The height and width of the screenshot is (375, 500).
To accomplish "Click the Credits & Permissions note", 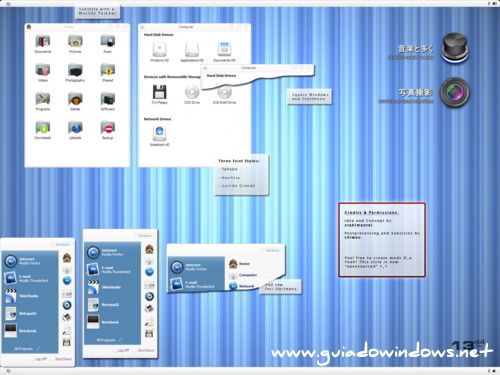I will point(382,240).
